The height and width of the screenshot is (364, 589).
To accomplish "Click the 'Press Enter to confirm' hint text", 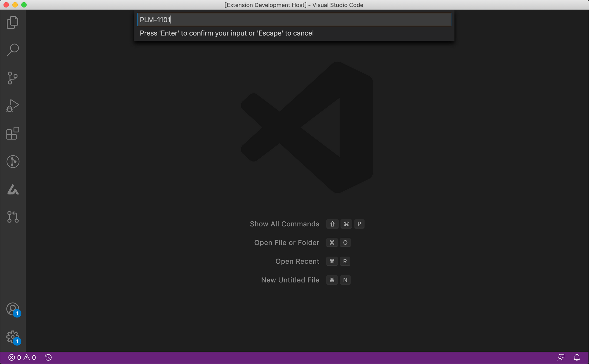I will (227, 33).
